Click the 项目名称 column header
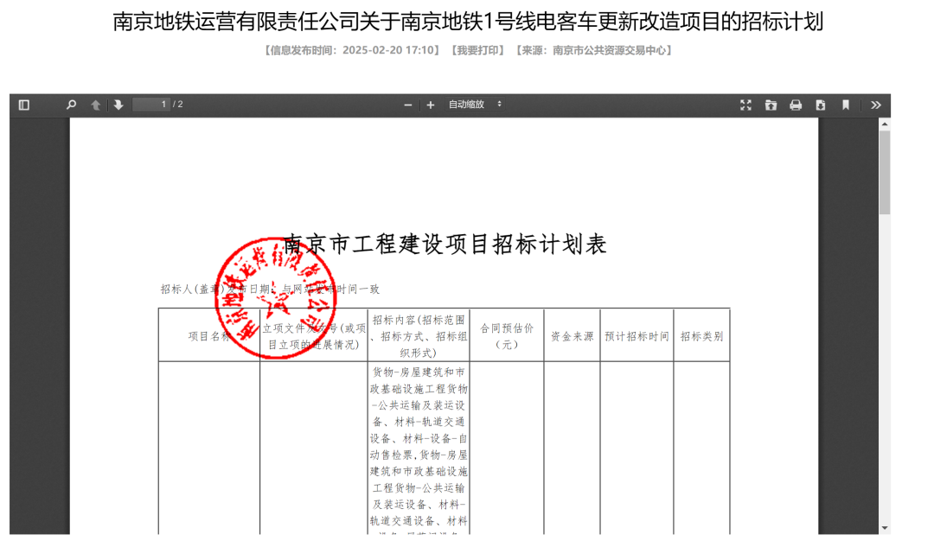 209,336
